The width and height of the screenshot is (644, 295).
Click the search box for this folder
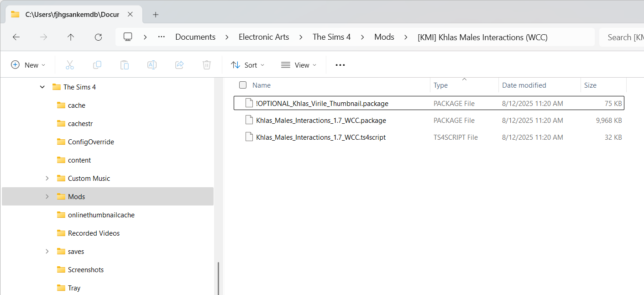pyautogui.click(x=624, y=37)
